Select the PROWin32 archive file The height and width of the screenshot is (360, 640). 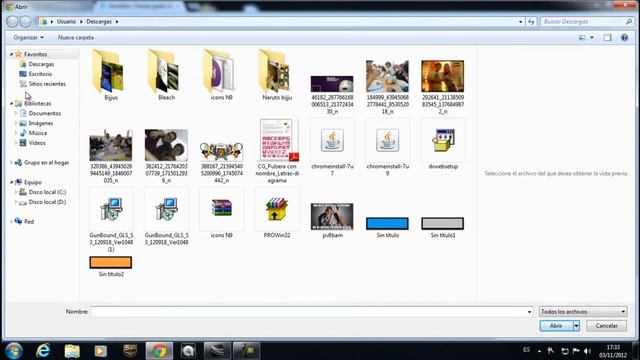click(x=277, y=213)
